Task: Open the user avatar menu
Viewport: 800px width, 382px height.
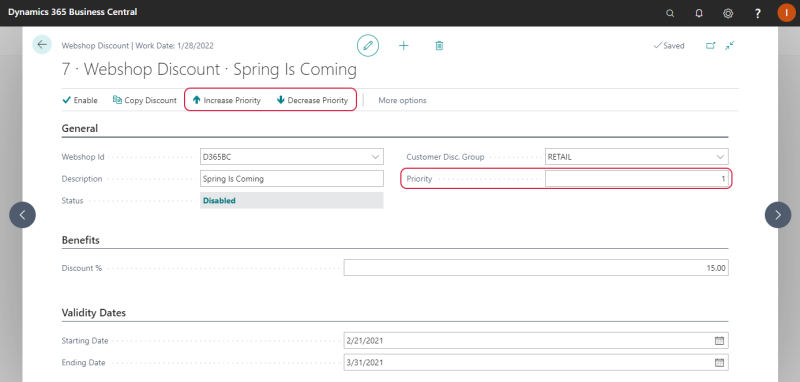Action: (786, 13)
